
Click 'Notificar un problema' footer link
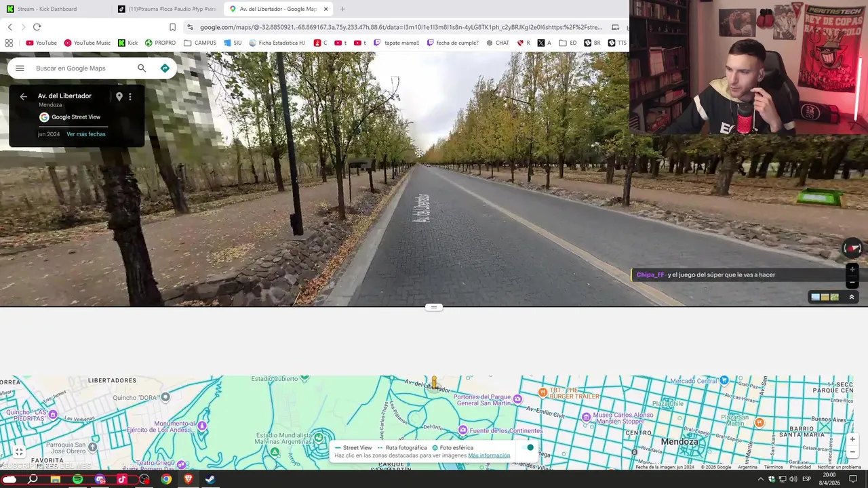840,467
